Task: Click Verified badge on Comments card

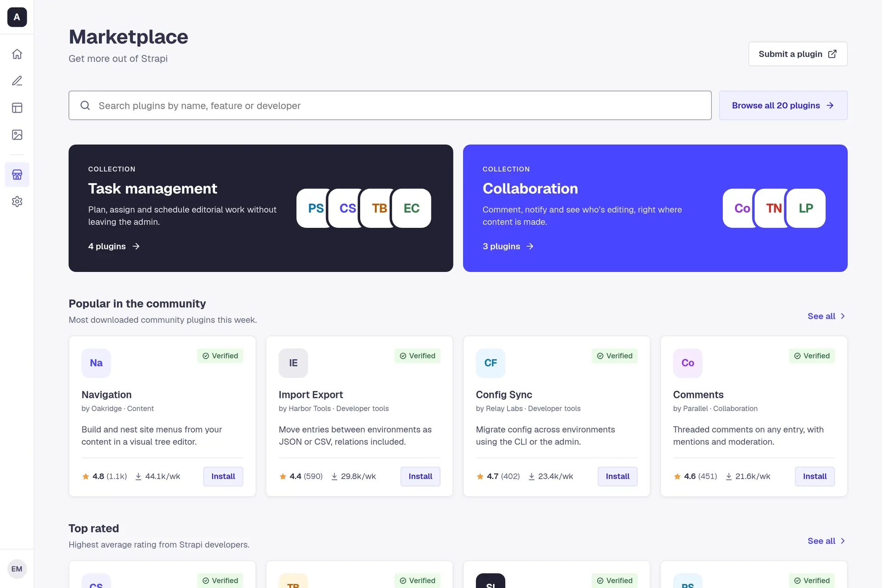Action: (x=812, y=356)
